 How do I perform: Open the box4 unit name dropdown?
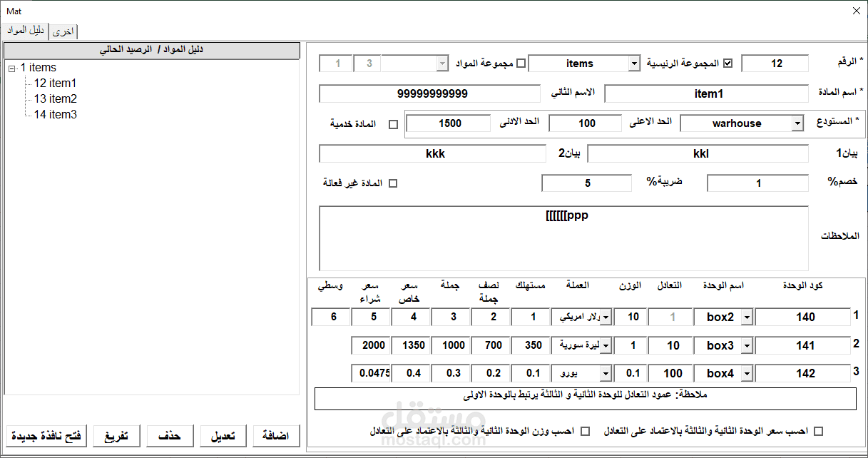747,373
